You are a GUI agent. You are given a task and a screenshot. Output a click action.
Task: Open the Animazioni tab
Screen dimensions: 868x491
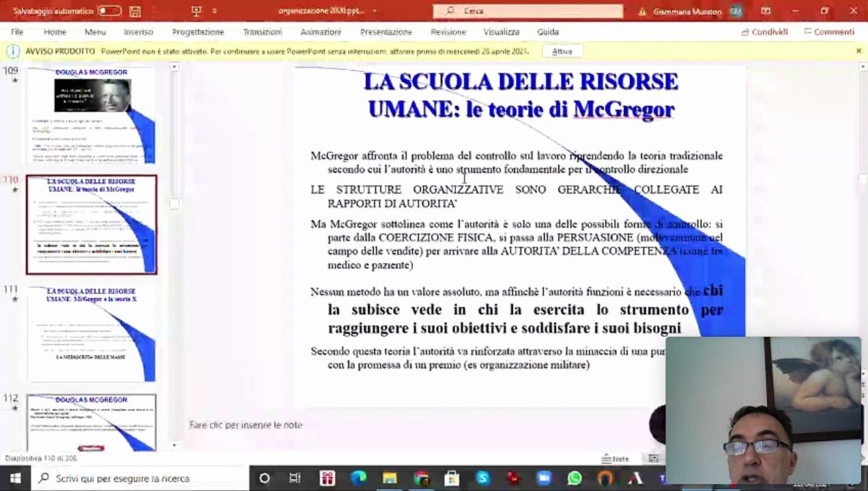(x=321, y=32)
